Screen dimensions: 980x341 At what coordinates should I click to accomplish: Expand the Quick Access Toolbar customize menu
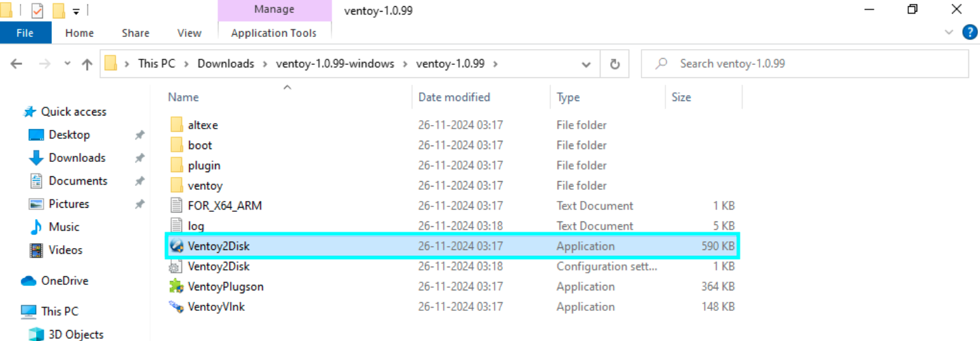pos(75,11)
